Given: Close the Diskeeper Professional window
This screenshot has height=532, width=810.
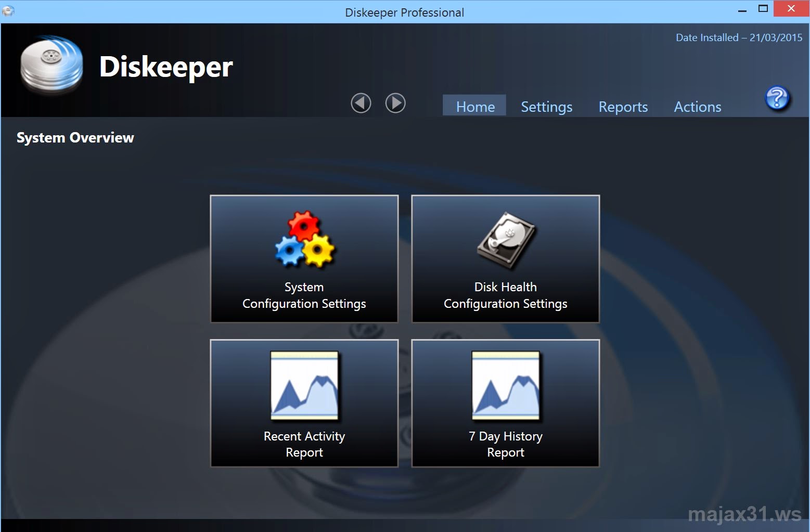Looking at the screenshot, I should (791, 9).
